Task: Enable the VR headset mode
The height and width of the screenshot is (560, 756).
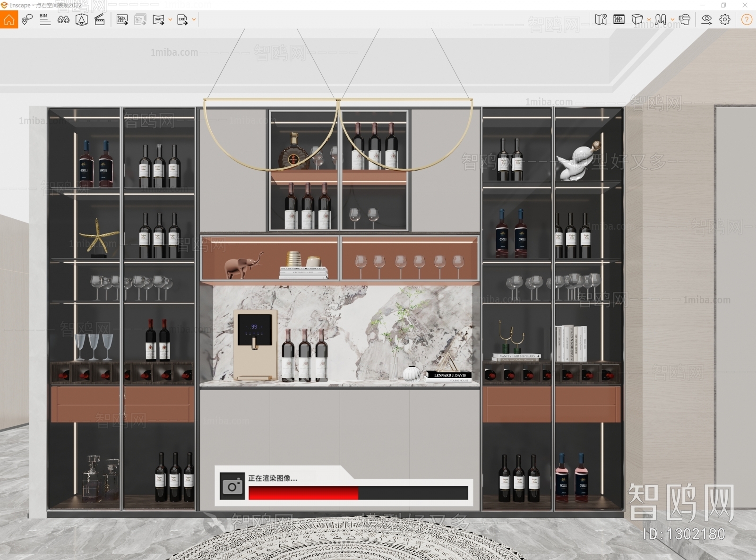Action: click(685, 19)
